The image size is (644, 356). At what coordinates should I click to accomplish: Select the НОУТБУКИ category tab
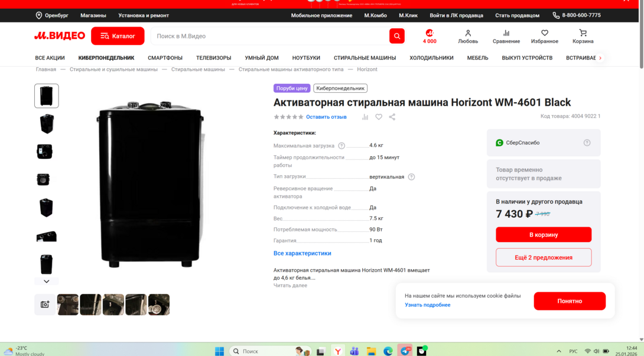pyautogui.click(x=306, y=58)
